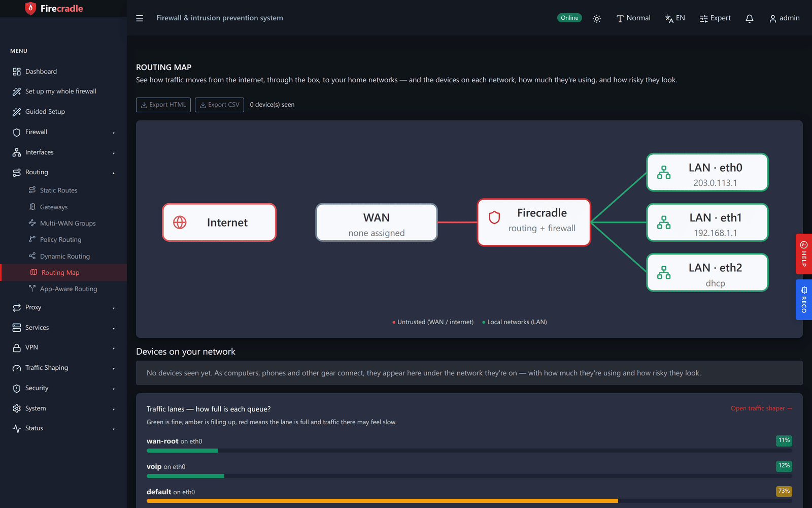Select the LAN eth1 node
Viewport: 812px width, 508px height.
pos(707,223)
